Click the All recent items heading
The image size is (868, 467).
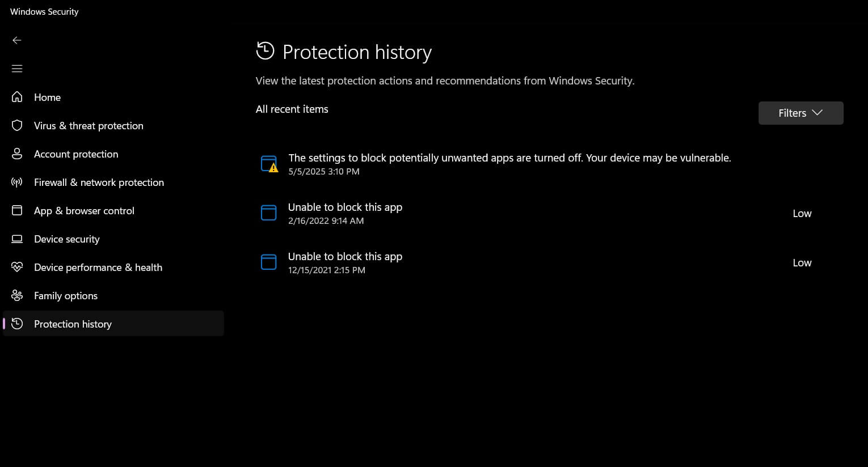[x=292, y=109]
